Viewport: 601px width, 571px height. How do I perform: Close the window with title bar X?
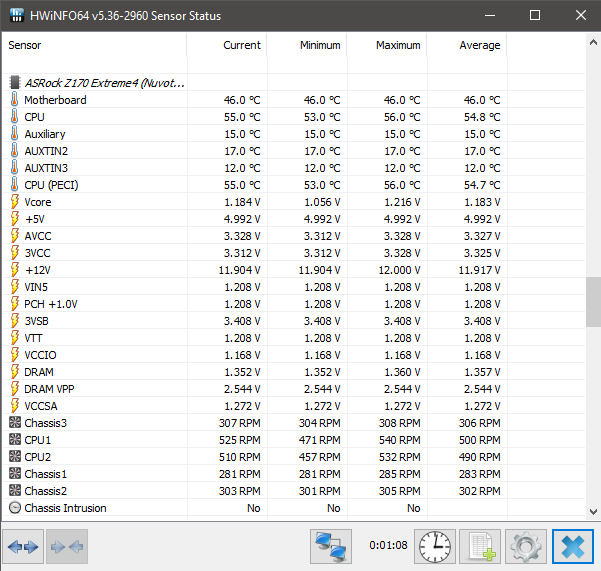click(x=581, y=15)
